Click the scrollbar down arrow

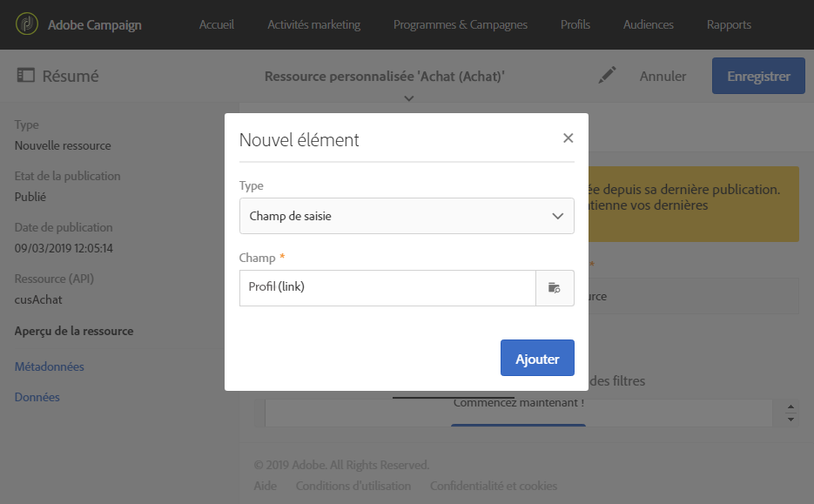coord(790,419)
